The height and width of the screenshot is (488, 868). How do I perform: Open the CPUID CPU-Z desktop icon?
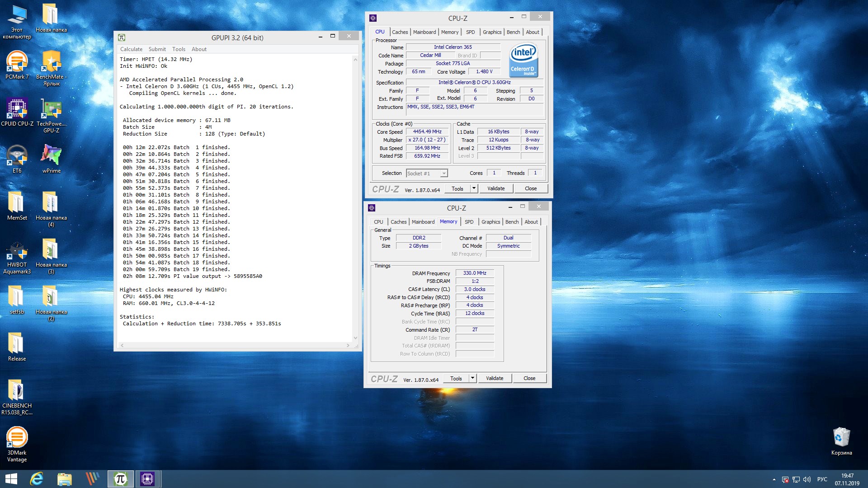point(17,113)
